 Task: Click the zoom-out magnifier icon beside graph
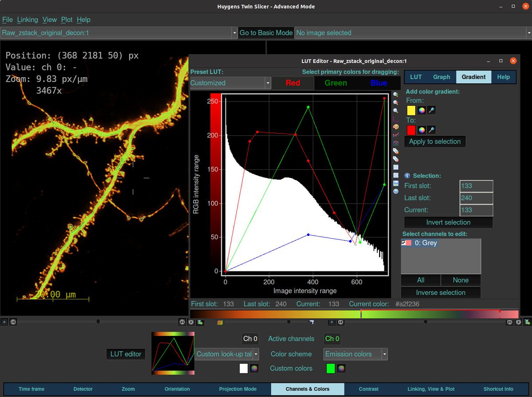(395, 102)
